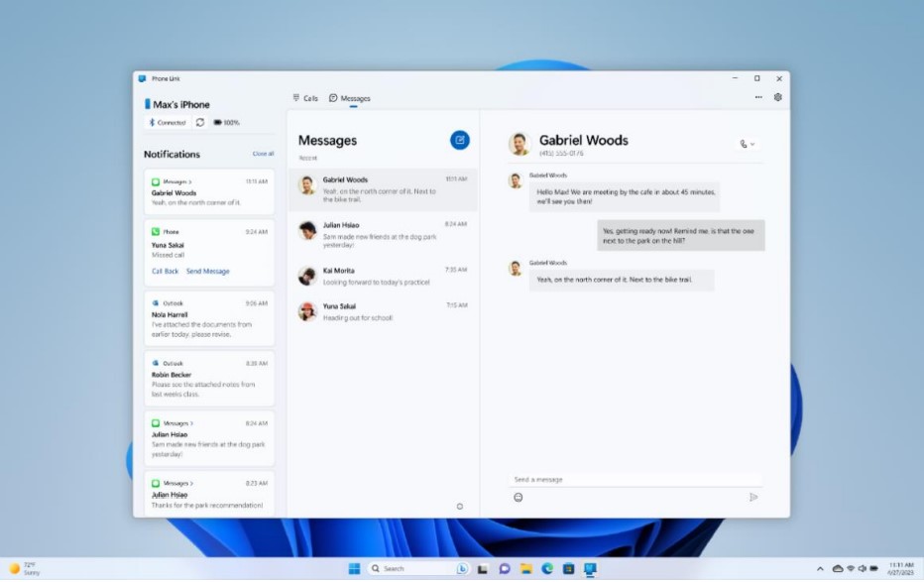This screenshot has width=924, height=582.
Task: Click the send message arrow icon
Action: [x=754, y=497]
